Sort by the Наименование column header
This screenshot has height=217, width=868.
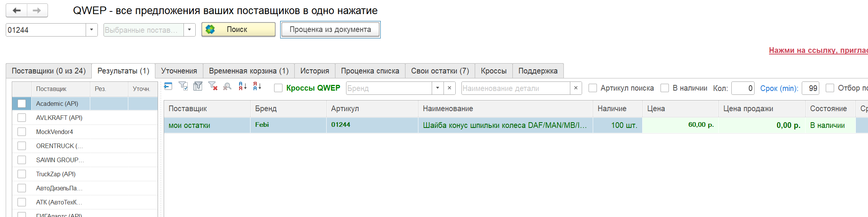pyautogui.click(x=505, y=108)
